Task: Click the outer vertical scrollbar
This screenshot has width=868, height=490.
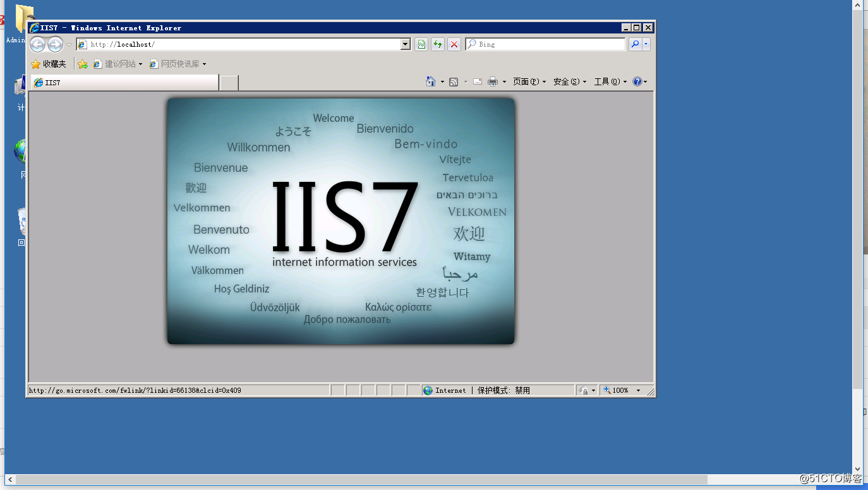Action: click(858, 237)
